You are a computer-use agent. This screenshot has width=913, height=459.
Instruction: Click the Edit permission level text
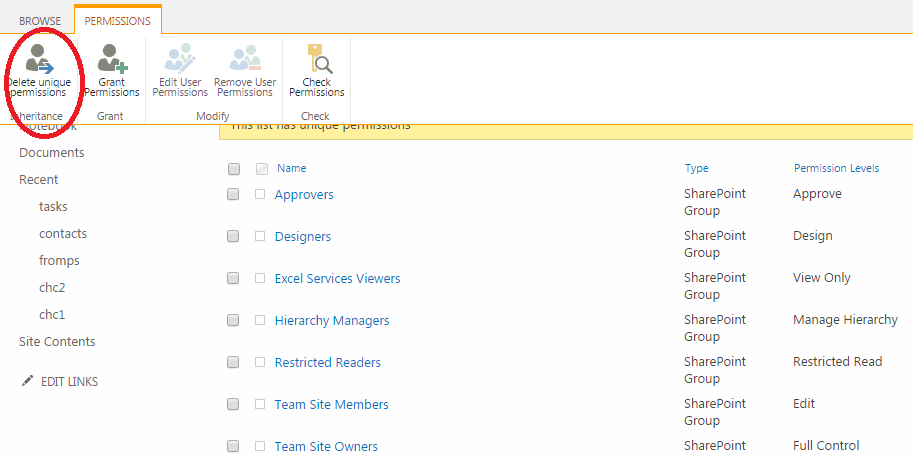point(804,404)
